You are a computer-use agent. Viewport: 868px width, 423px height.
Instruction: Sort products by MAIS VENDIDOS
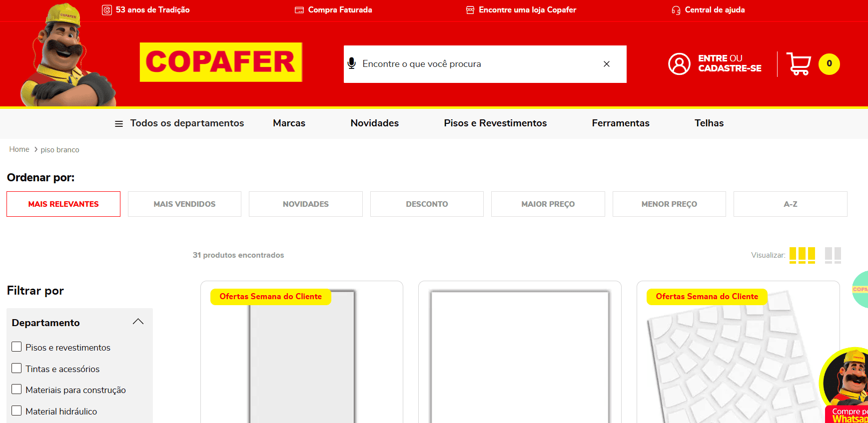[x=184, y=204]
